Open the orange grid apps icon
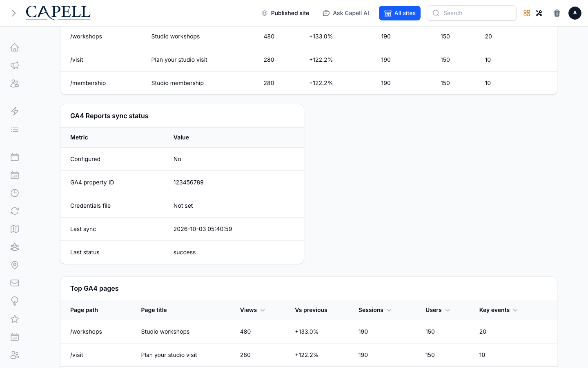This screenshot has width=588, height=368. pyautogui.click(x=527, y=13)
